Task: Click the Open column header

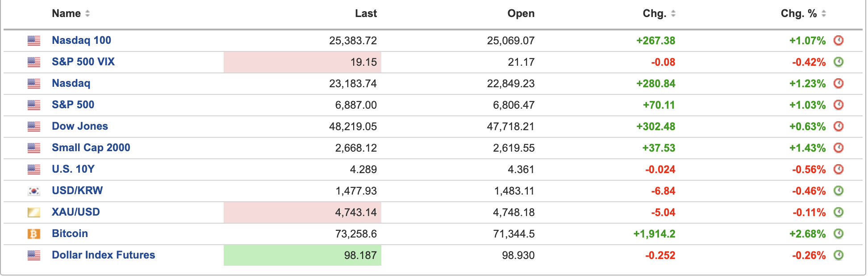Action: tap(521, 14)
